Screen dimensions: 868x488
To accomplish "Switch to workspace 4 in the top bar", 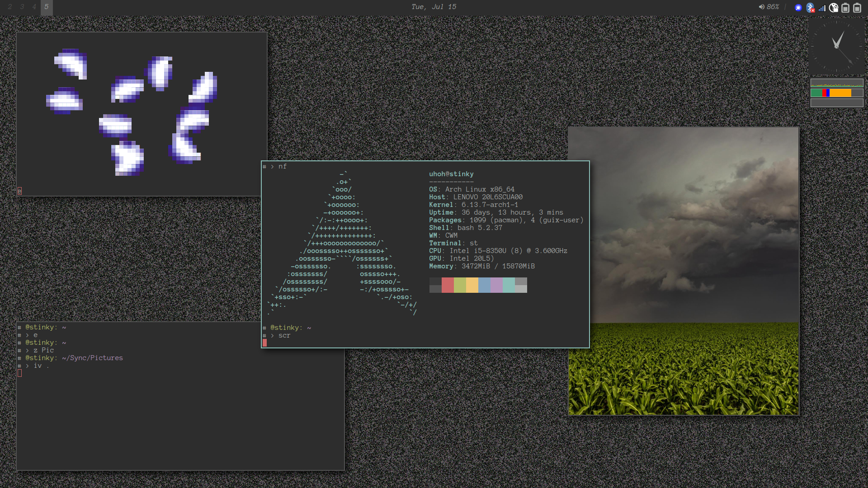I will pos(34,7).
